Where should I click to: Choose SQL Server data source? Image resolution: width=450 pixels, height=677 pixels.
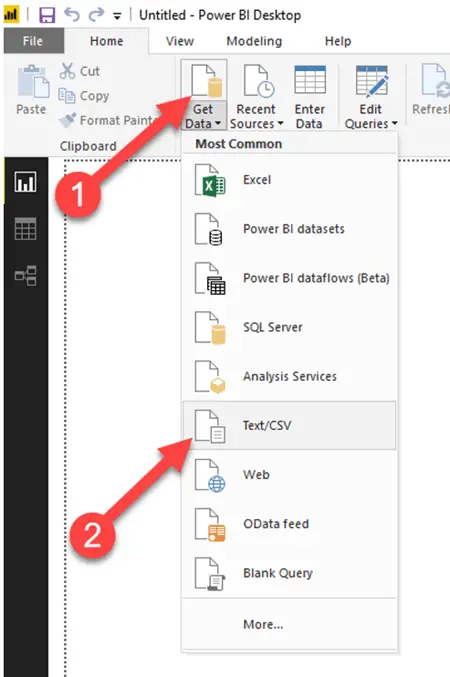coord(288,327)
